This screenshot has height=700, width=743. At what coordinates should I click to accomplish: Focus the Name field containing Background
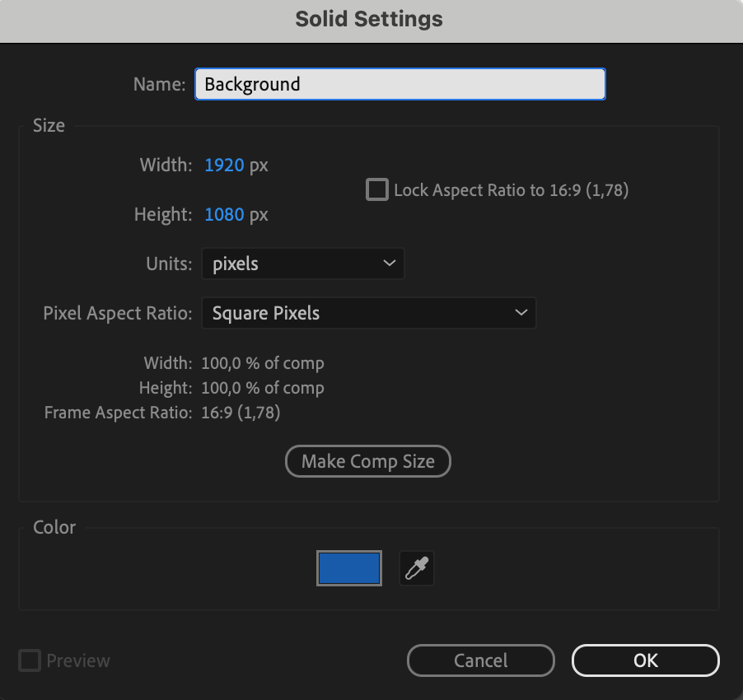(x=400, y=84)
